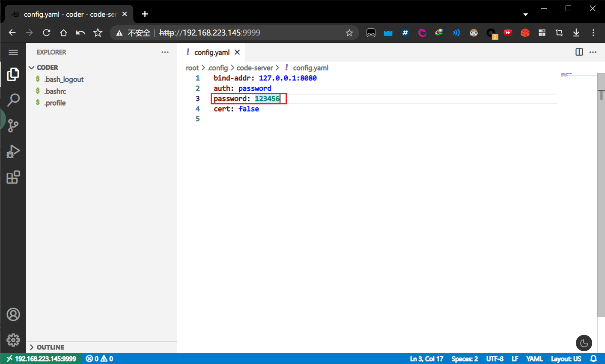The image size is (605, 364).
Task: Click the root breadcrumb segment
Action: click(192, 68)
